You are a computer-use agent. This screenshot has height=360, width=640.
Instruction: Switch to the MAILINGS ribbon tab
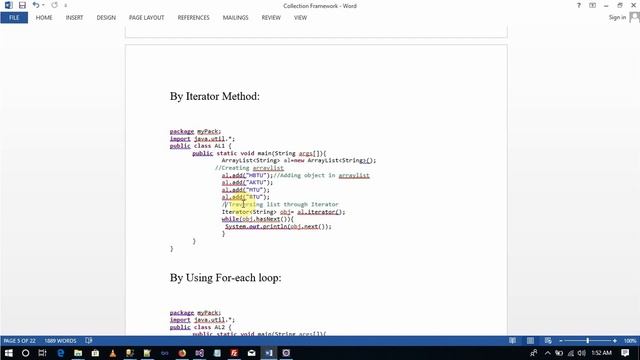(236, 18)
